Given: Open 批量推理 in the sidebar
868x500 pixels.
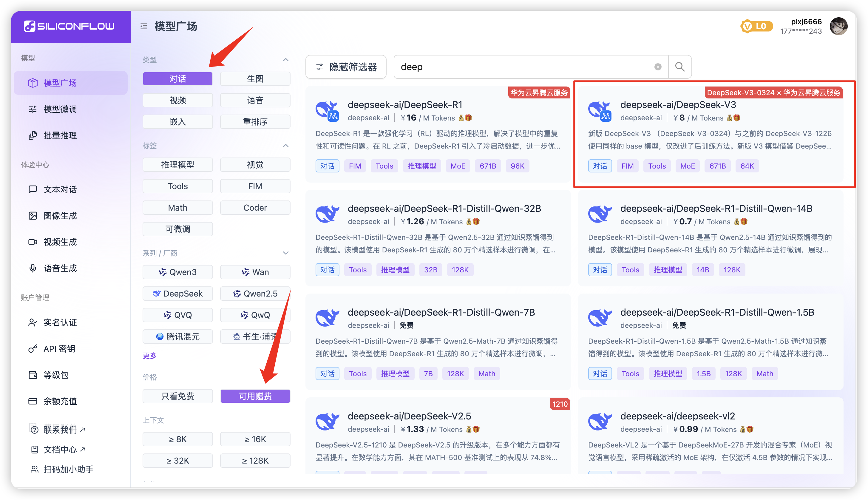Looking at the screenshot, I should [x=60, y=136].
